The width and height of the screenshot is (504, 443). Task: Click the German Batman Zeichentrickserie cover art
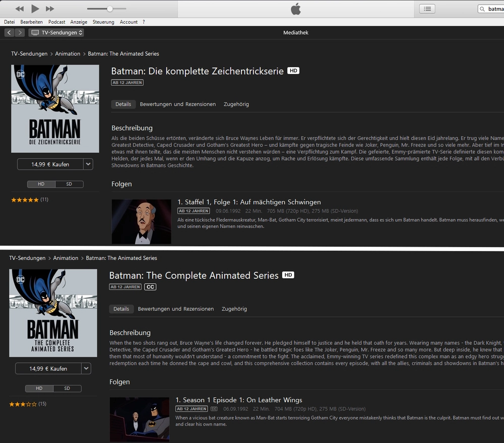click(x=55, y=108)
